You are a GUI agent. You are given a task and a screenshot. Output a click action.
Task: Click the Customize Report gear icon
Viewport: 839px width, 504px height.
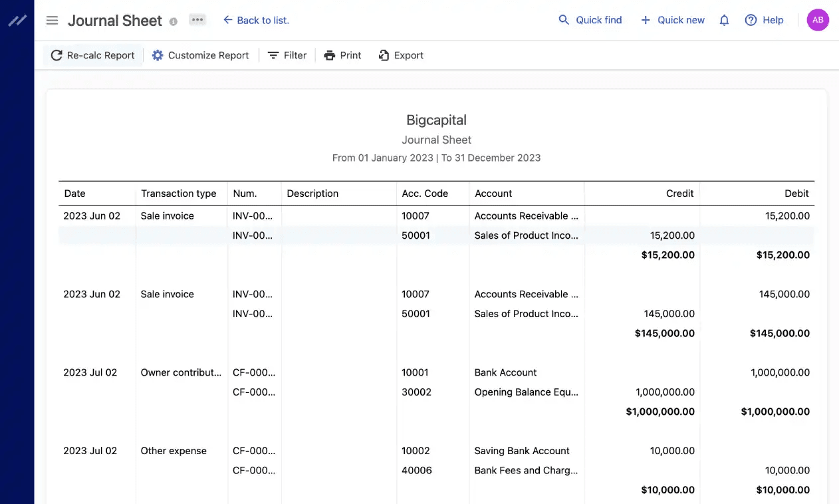(x=158, y=55)
